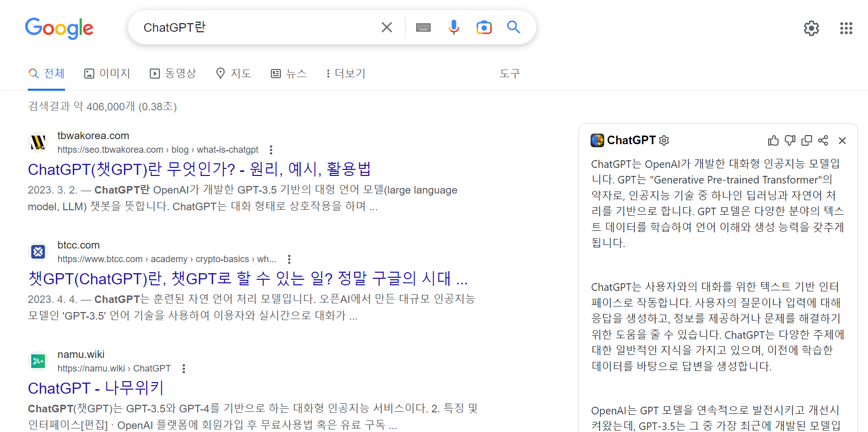The width and height of the screenshot is (868, 432).
Task: Click the btcc.com site name
Action: tap(79, 245)
